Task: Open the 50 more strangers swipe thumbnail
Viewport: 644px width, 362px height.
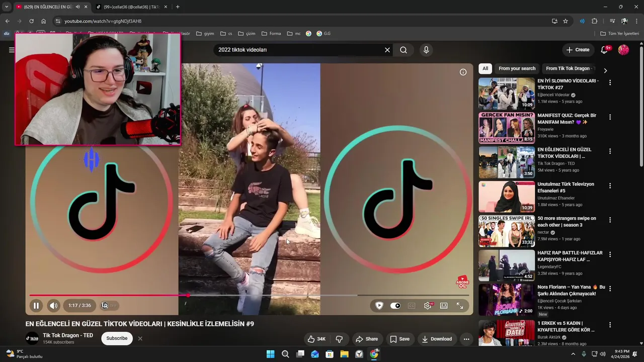Action: [507, 231]
